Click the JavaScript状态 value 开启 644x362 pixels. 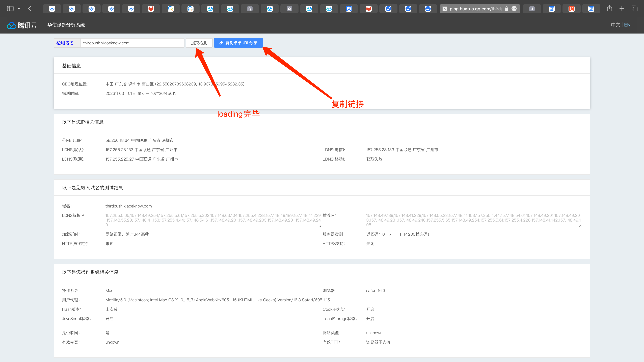(x=109, y=319)
